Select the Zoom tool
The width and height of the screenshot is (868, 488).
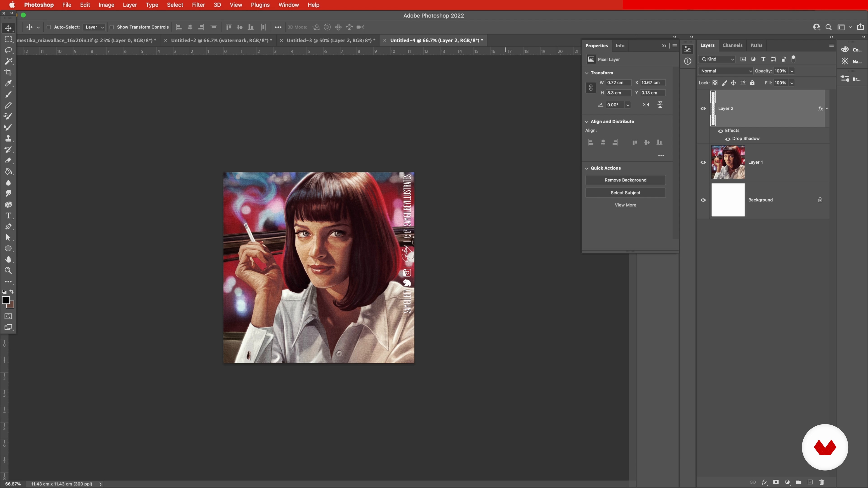pyautogui.click(x=8, y=270)
